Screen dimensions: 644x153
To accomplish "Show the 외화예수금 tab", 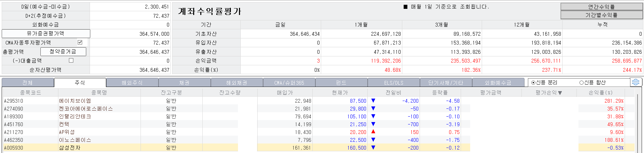I will pos(498,83).
